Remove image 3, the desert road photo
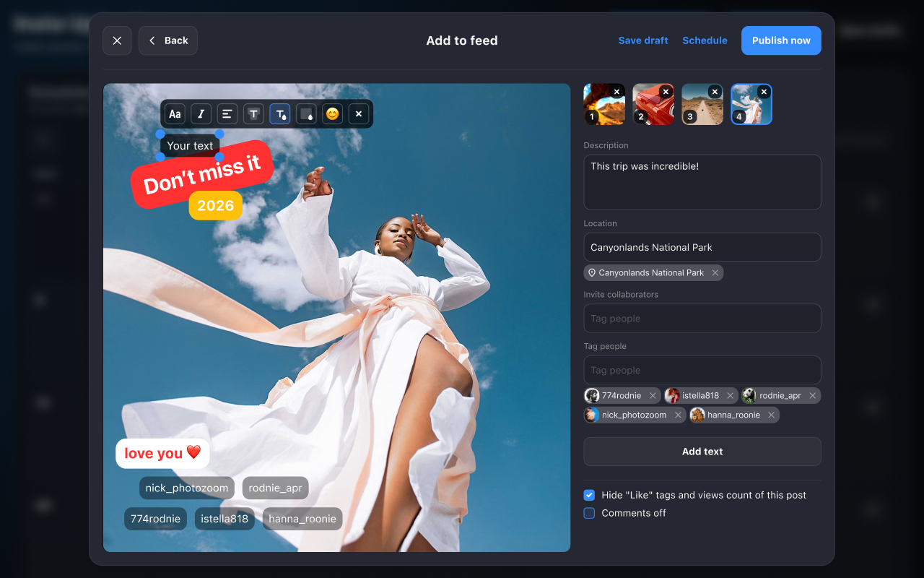This screenshot has height=578, width=924. pos(715,92)
